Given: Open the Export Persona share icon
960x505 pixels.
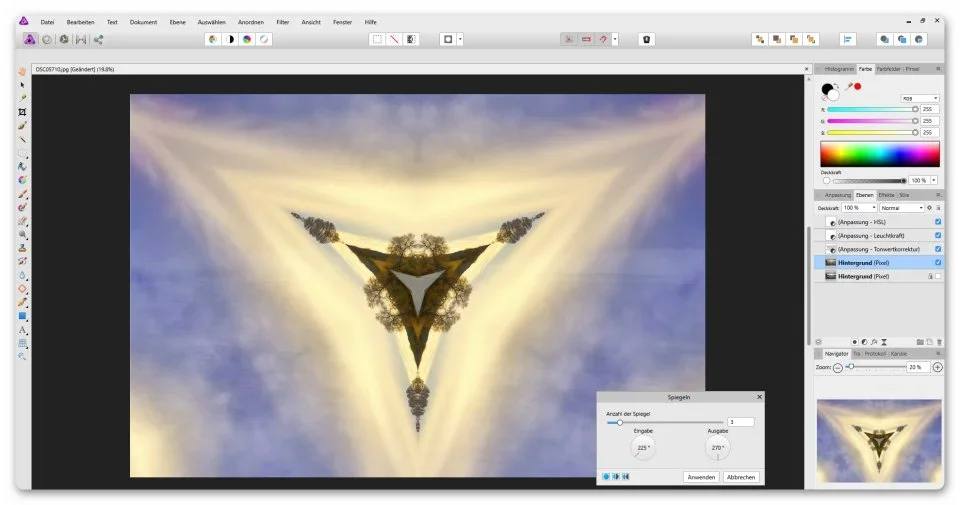Looking at the screenshot, I should pyautogui.click(x=98, y=39).
